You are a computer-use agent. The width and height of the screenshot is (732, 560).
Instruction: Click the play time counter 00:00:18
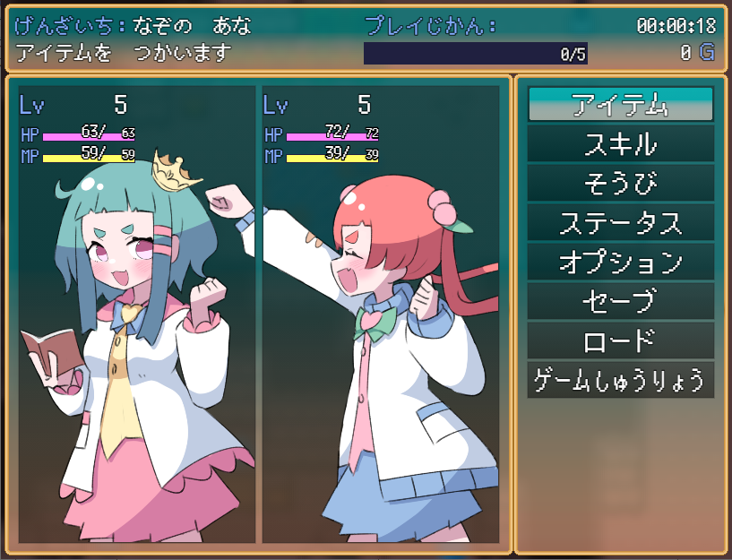676,26
